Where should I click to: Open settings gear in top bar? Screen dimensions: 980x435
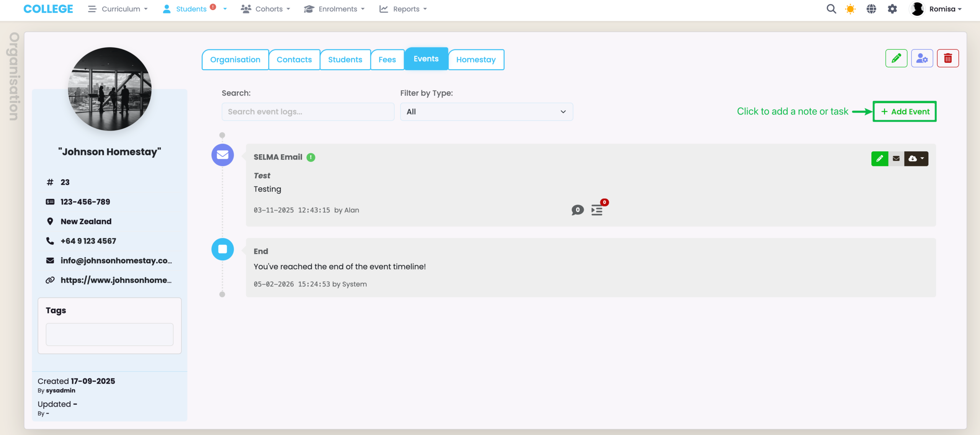(x=892, y=9)
